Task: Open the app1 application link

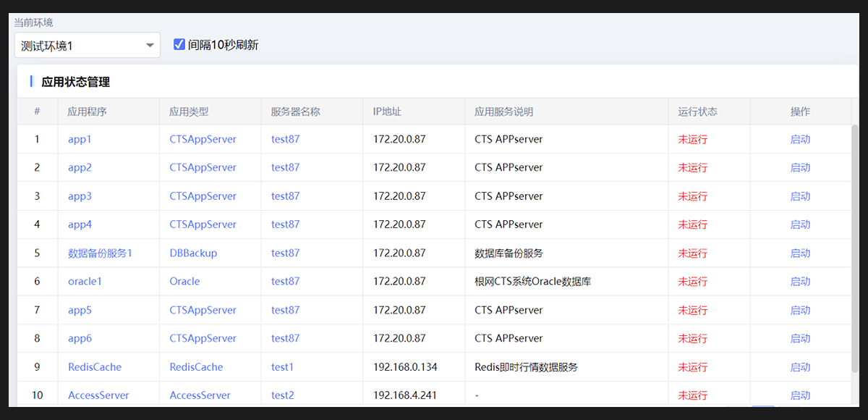Action: point(80,139)
